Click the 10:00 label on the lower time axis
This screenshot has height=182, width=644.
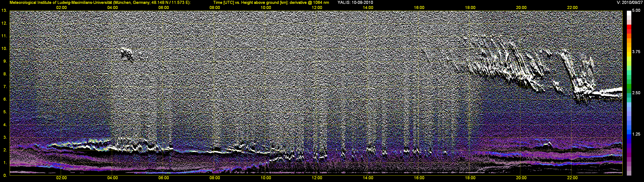click(x=266, y=178)
